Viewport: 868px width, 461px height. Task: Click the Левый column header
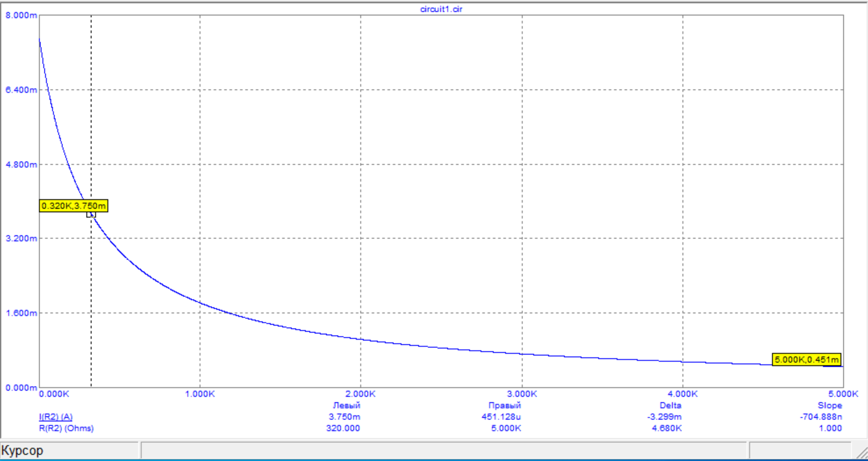[x=346, y=405]
